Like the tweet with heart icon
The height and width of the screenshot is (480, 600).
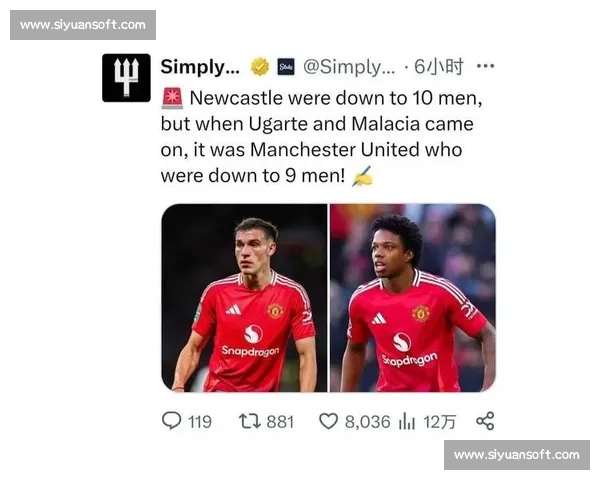(328, 421)
